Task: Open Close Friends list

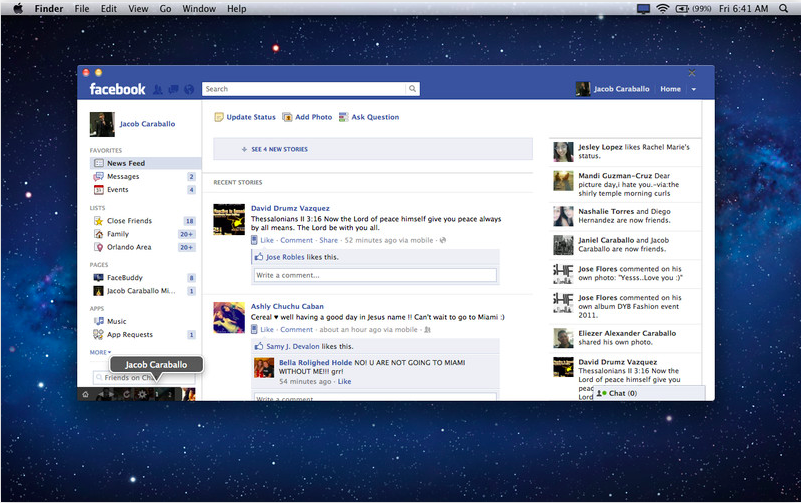Action: [129, 221]
